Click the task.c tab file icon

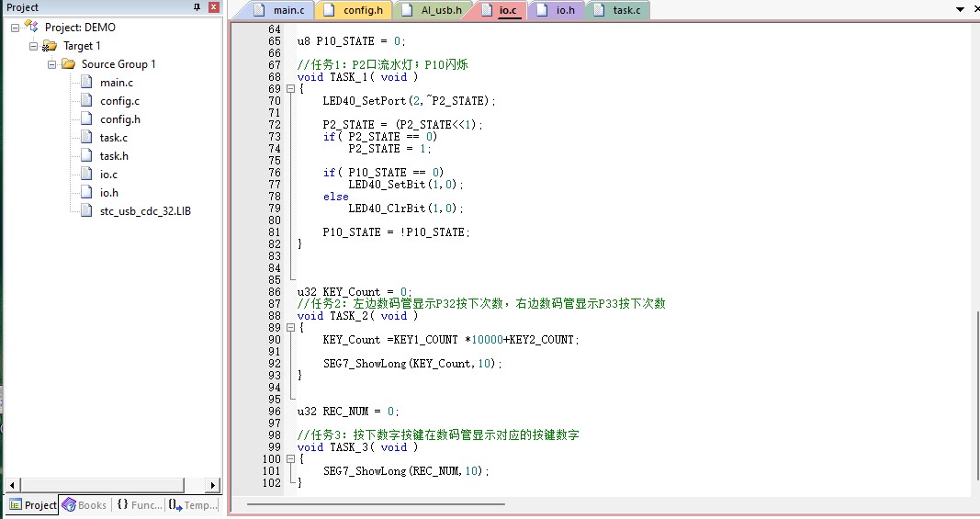[x=599, y=9]
